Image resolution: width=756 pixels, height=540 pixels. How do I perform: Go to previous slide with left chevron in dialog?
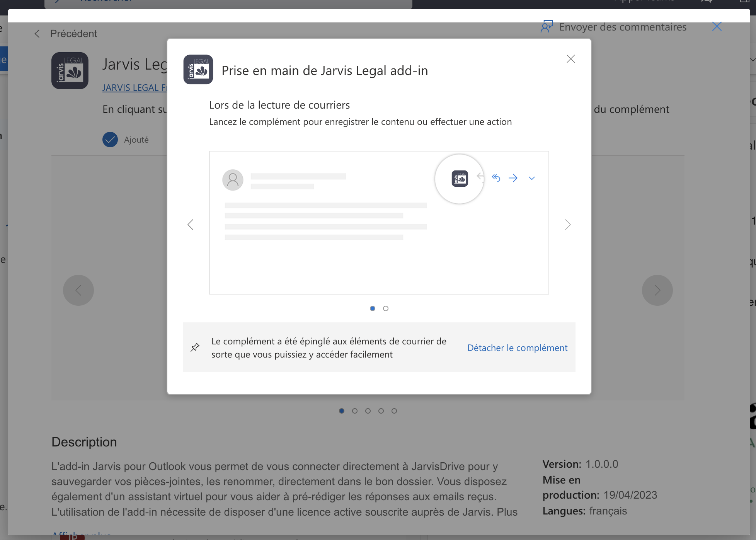(x=191, y=225)
